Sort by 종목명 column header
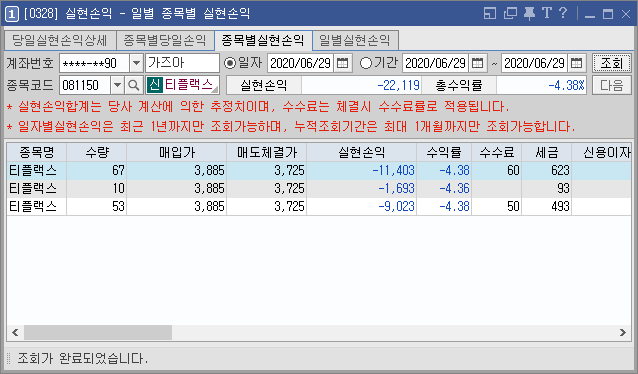The image size is (638, 374). 37,152
